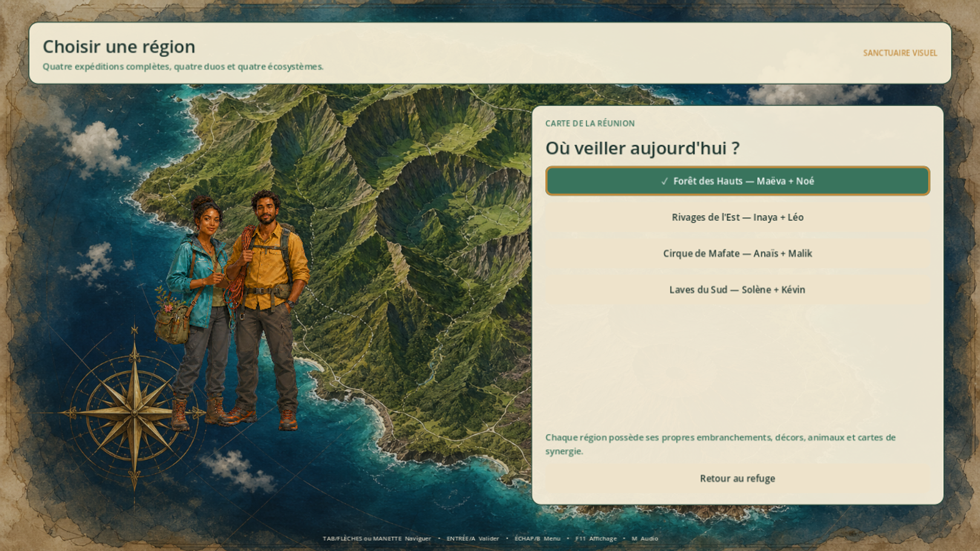Image resolution: width=980 pixels, height=551 pixels.
Task: Click the 'CARTE DE LA RÉUNION' label
Action: (590, 123)
